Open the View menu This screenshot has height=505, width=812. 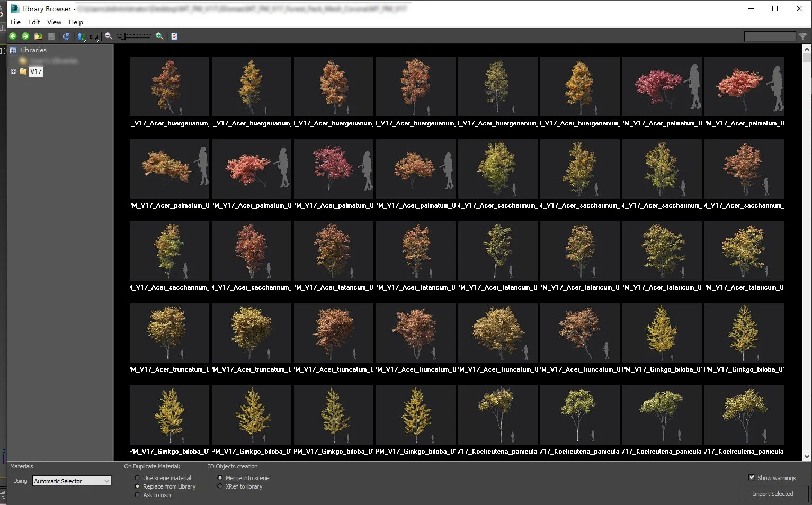pos(53,22)
